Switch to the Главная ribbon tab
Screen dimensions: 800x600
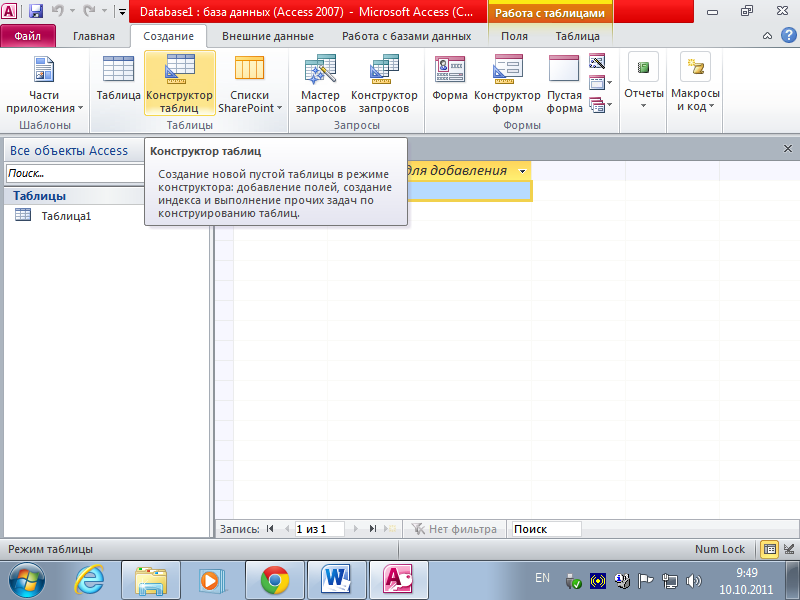point(94,36)
